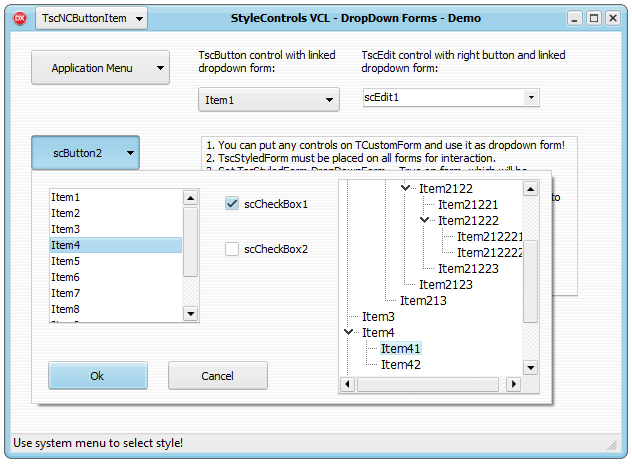Select Item2 in the list box
The image size is (632, 464).
pyautogui.click(x=116, y=213)
